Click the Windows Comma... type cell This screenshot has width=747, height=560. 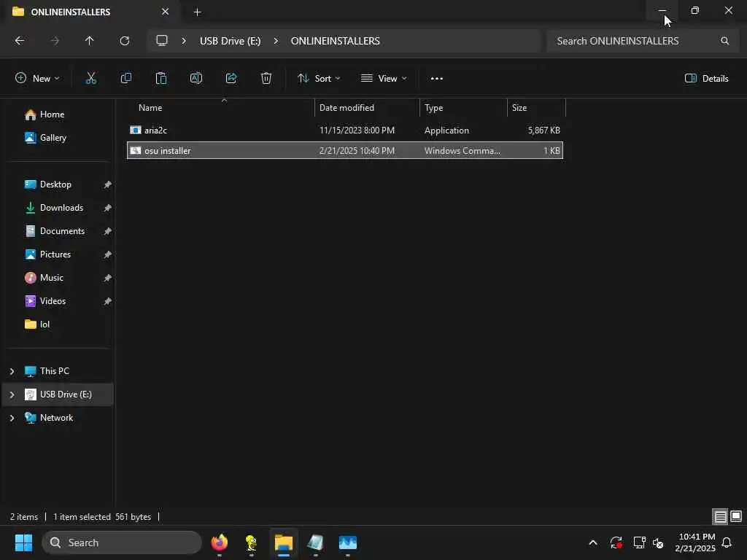(x=462, y=150)
